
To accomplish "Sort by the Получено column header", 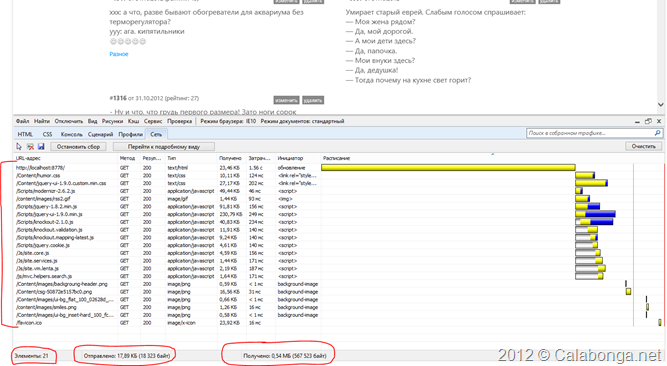I will (x=231, y=158).
